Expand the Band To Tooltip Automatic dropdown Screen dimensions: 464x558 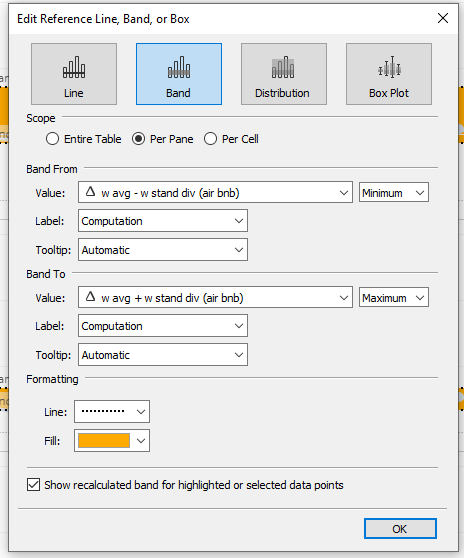coord(163,354)
